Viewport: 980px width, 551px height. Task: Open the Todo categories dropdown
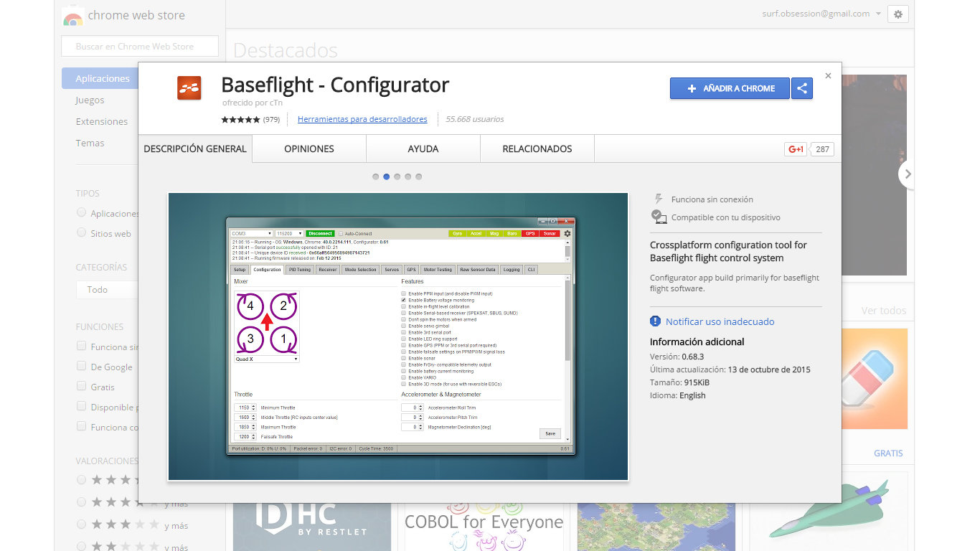click(x=108, y=289)
